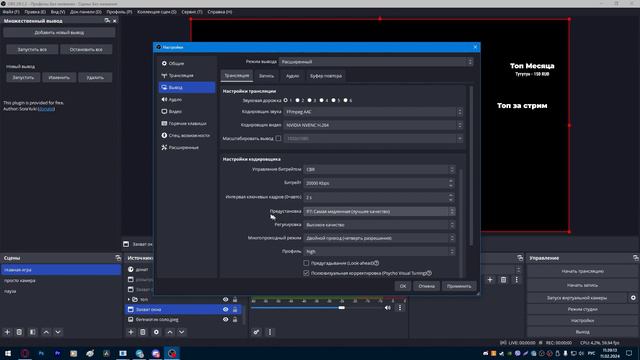Toggle visibility eye of Захват окна source
This screenshot has height=360, width=640.
coord(225,309)
